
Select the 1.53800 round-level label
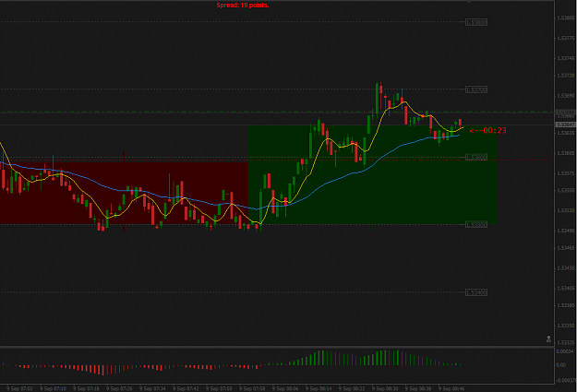point(476,22)
